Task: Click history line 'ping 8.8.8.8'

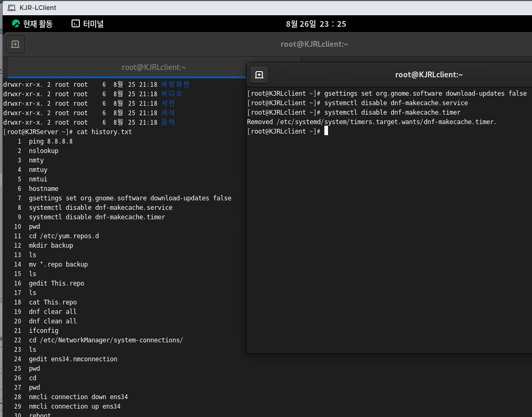Action: point(50,141)
